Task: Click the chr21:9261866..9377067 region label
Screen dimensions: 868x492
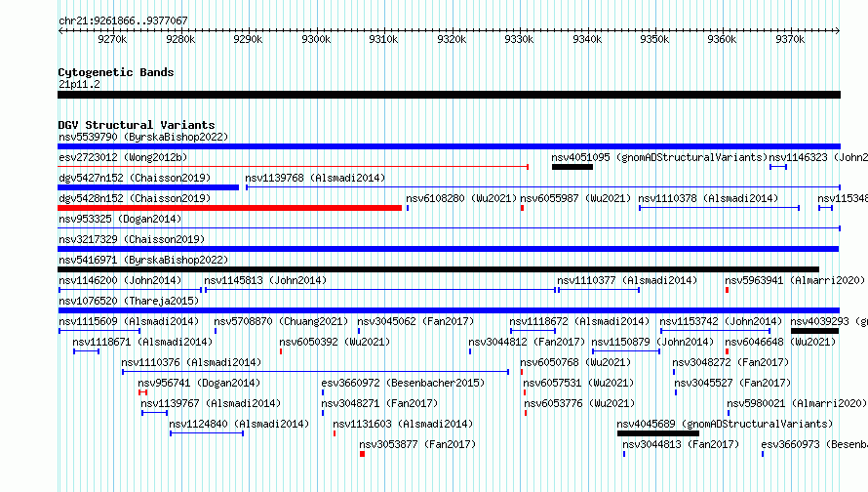Action: [x=123, y=20]
